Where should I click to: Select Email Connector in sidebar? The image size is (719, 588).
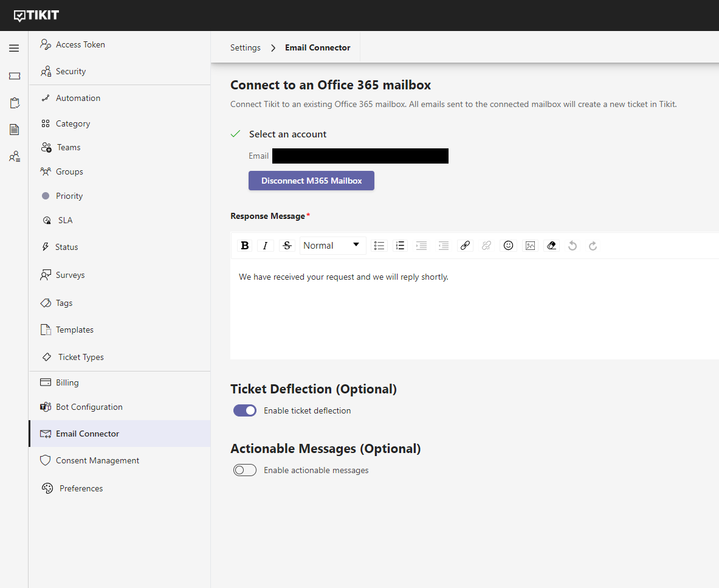tap(119, 434)
